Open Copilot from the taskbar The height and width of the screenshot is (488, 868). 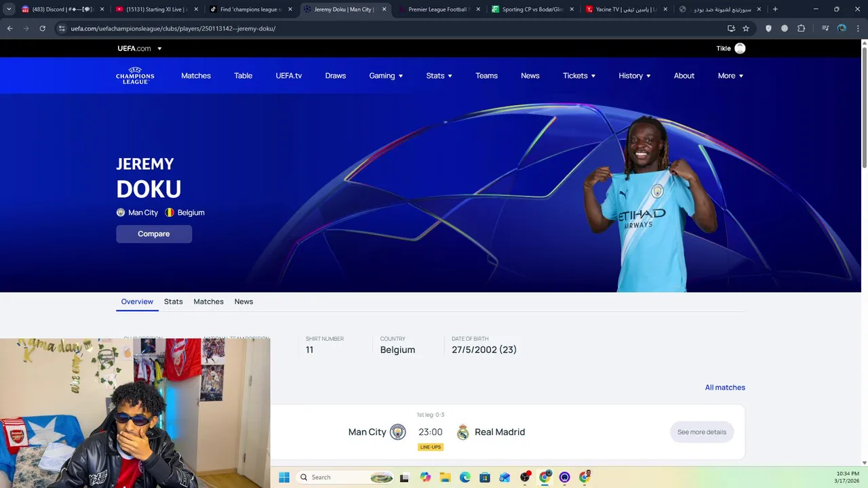425,477
